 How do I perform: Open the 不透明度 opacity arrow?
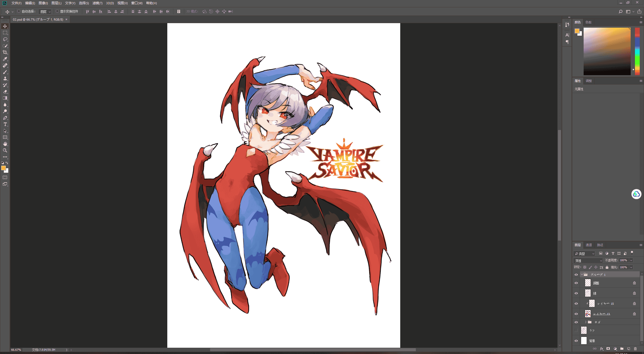click(x=631, y=260)
